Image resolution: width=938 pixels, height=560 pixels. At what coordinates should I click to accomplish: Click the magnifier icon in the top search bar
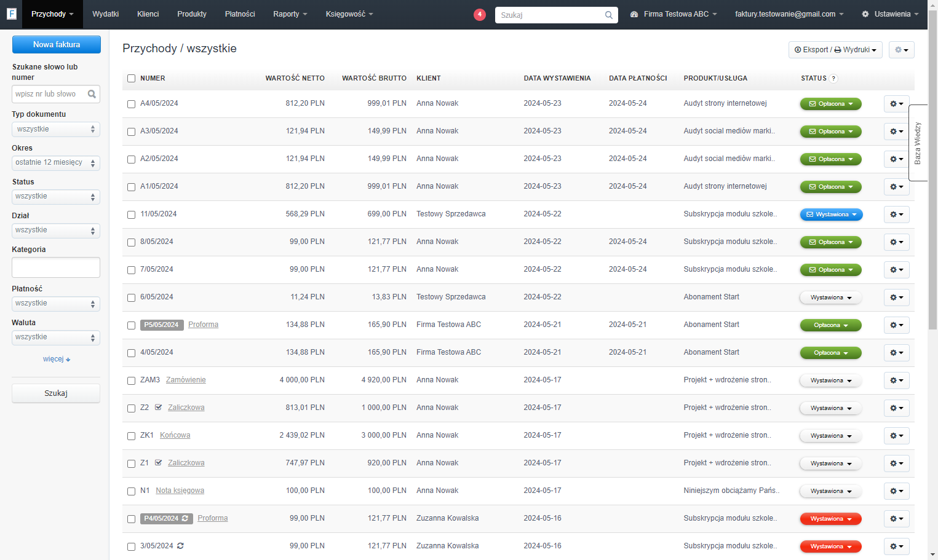pyautogui.click(x=608, y=15)
